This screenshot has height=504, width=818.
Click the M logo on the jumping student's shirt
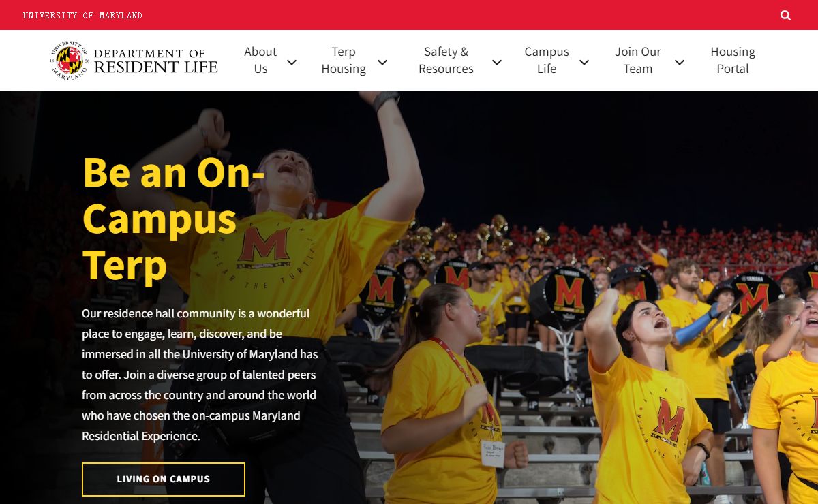pos(264,247)
